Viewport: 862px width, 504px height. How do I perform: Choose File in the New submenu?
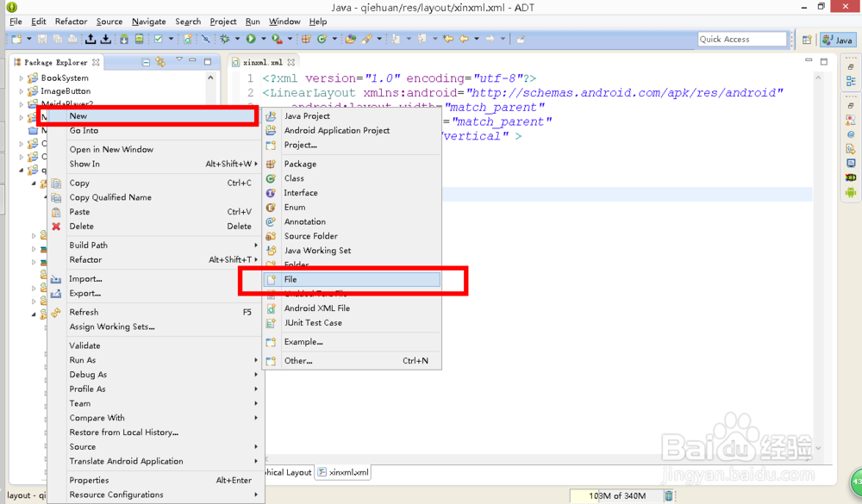pos(352,279)
